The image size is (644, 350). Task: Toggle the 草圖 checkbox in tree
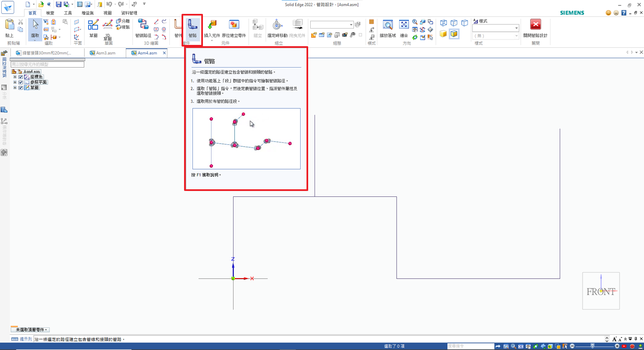[x=21, y=88]
